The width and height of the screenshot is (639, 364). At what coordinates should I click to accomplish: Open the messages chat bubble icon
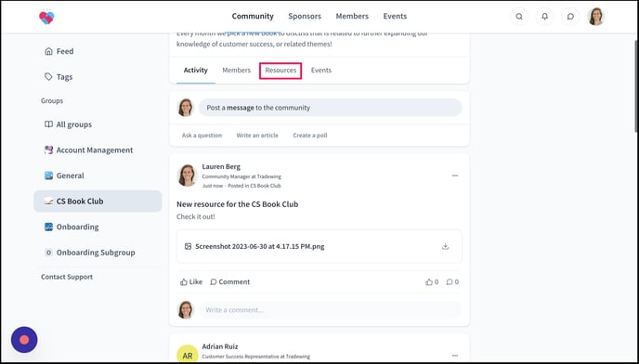(570, 17)
